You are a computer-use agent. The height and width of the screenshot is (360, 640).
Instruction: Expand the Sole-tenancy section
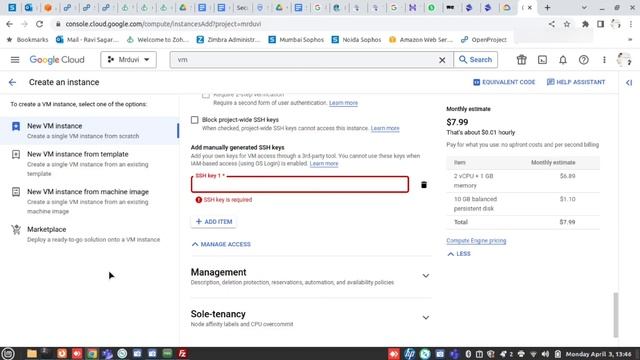pos(311,318)
